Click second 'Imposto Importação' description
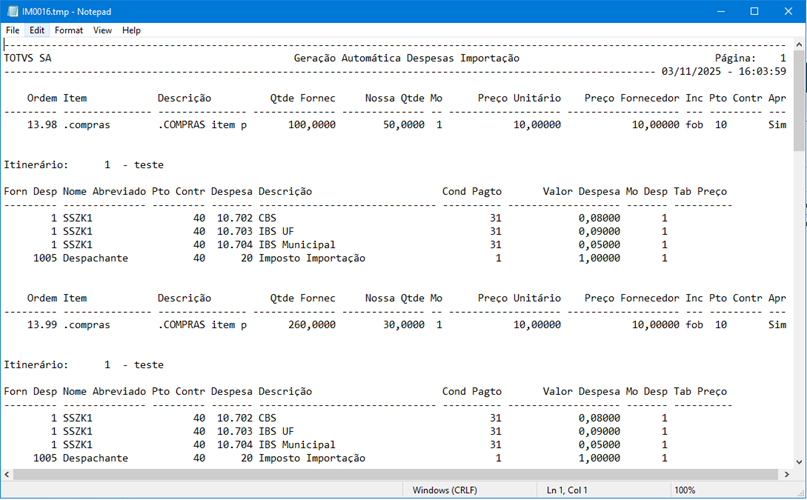Image resolution: width=807 pixels, height=500 pixels. coord(312,458)
